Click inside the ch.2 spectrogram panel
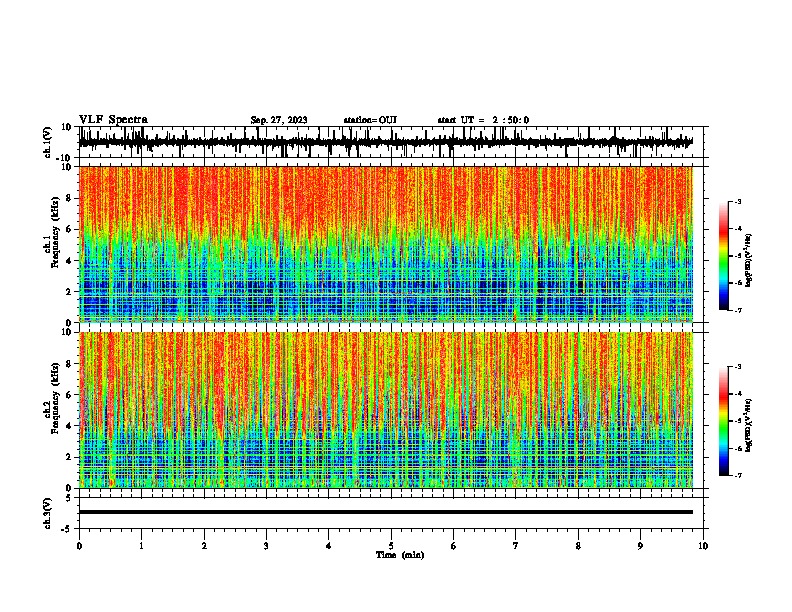 [x=385, y=410]
